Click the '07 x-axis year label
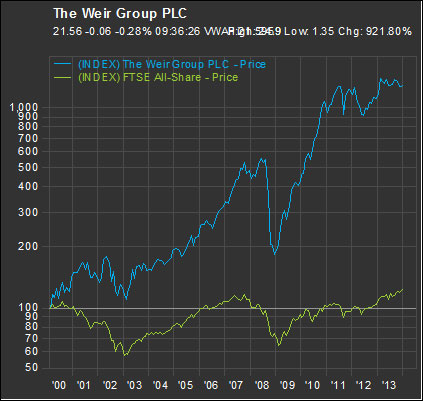Screen dimensions: 423x401 tap(236, 386)
